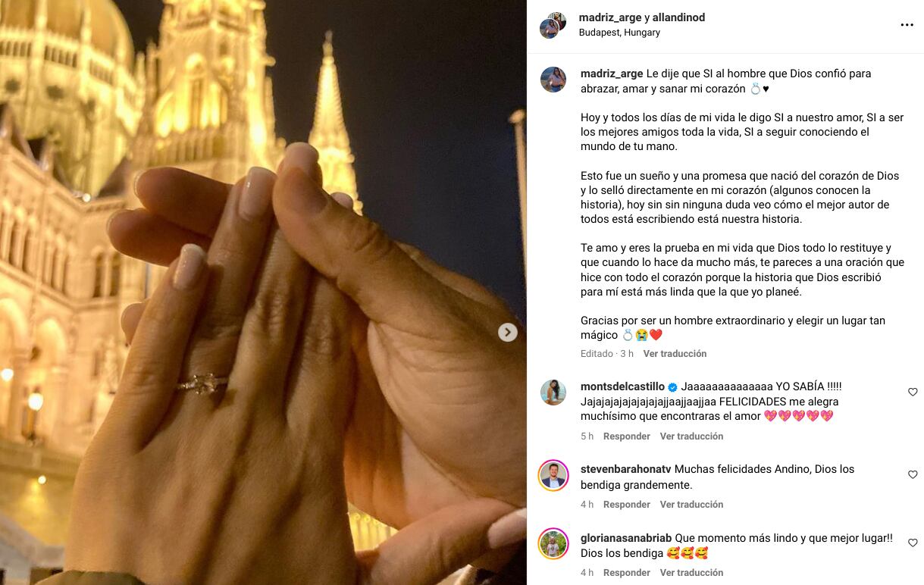Screen dimensions: 924x585
Task: Open glorianasanabriab's avatar
Action: [x=553, y=543]
